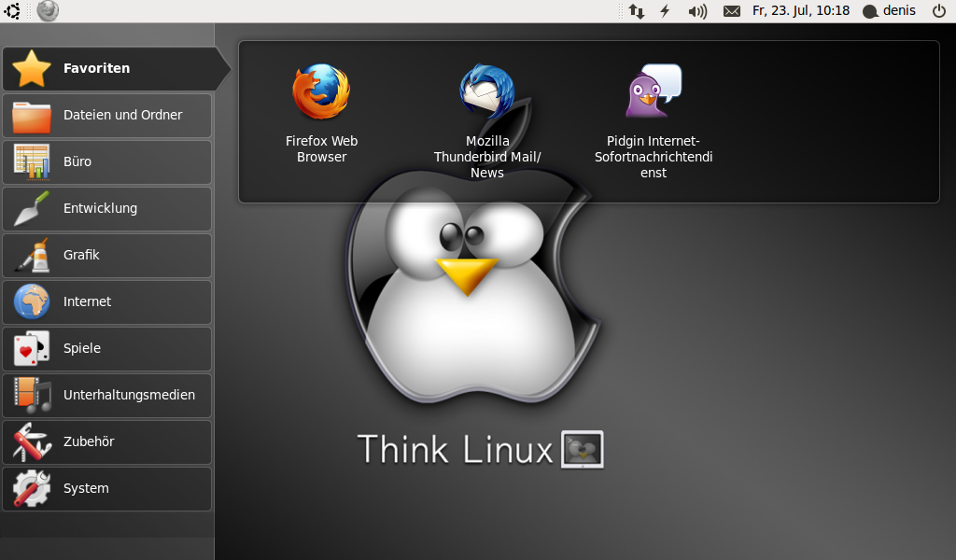Click the Ubuntu logo in top panel
The image size is (956, 560).
(x=11, y=11)
